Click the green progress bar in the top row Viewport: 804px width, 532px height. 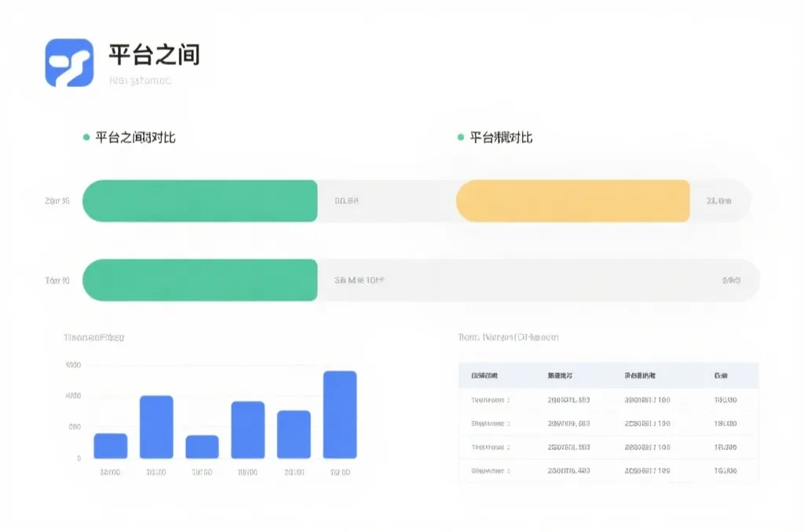pos(200,201)
